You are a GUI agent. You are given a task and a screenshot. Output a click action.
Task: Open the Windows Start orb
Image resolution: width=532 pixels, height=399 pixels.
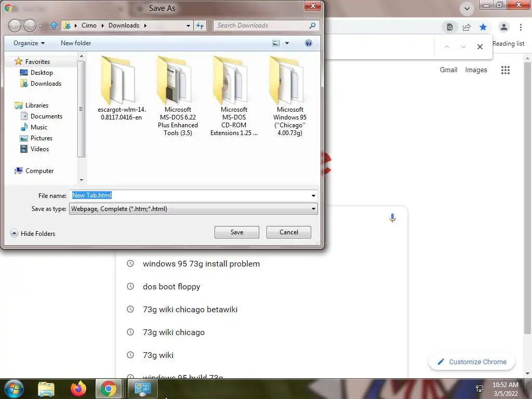(x=14, y=389)
